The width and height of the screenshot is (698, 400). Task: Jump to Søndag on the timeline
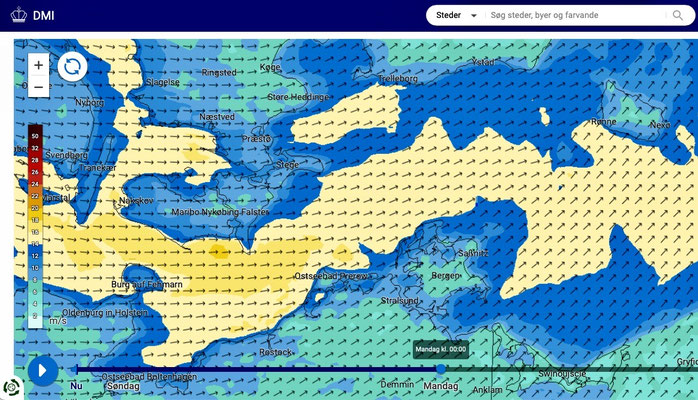[x=123, y=386]
